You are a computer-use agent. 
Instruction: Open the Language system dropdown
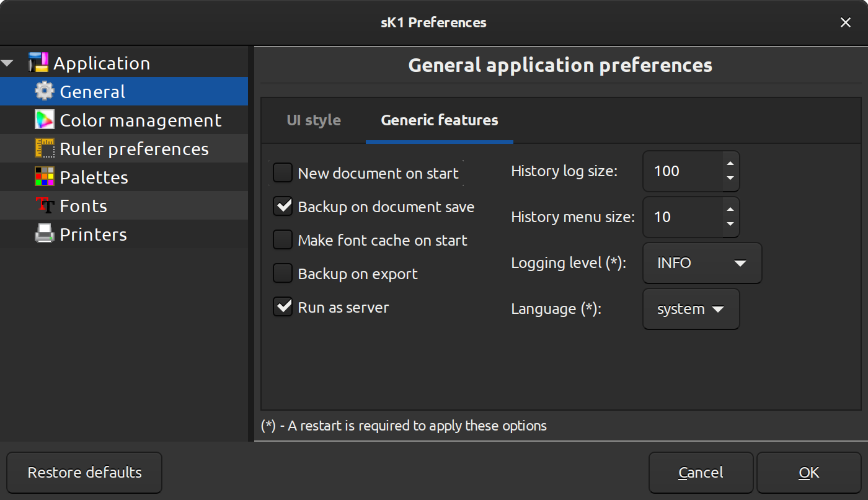pyautogui.click(x=691, y=309)
